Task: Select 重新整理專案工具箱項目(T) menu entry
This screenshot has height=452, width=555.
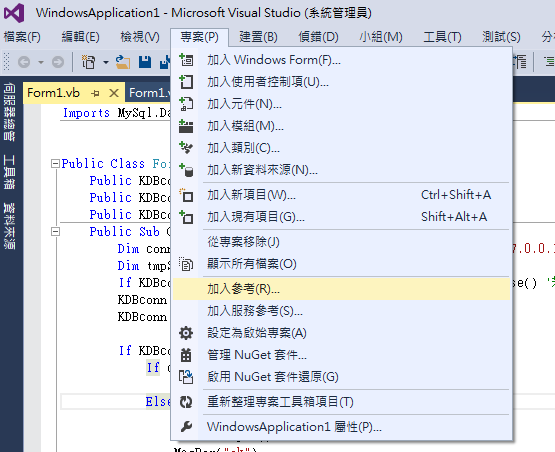Action: coord(341,402)
